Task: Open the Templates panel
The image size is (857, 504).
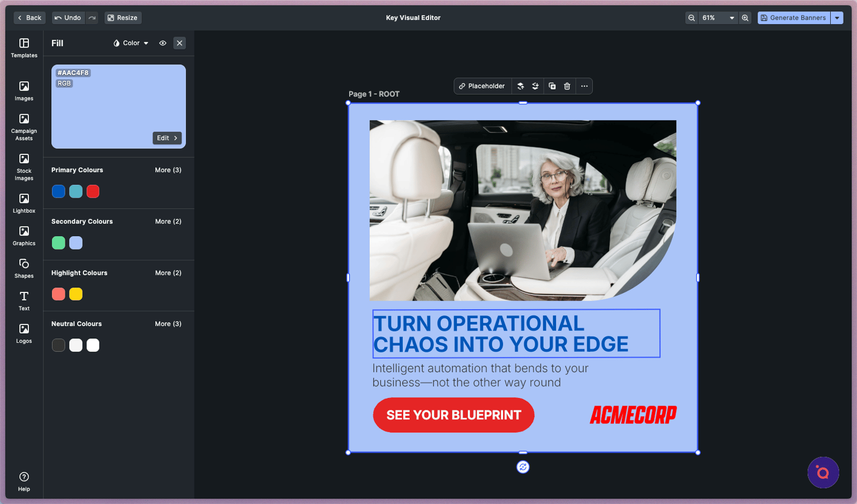Action: pos(24,48)
